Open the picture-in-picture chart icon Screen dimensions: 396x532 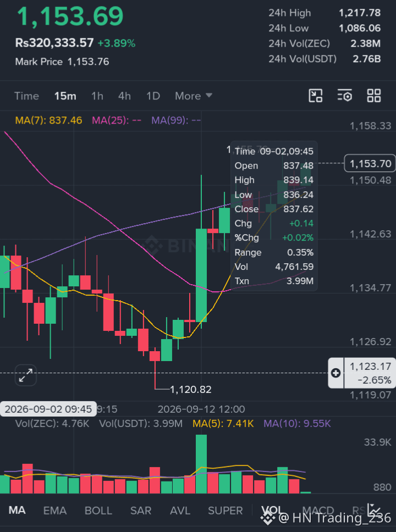tap(315, 96)
